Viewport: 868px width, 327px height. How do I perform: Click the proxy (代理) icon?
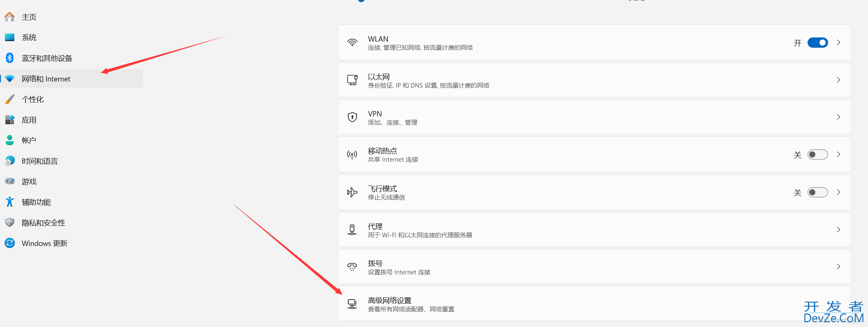coord(352,230)
